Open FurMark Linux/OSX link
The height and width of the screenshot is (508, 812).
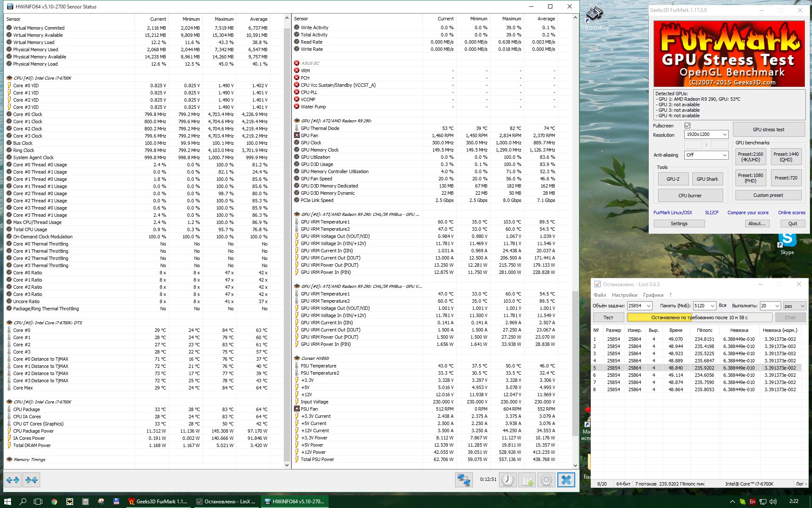[x=672, y=213]
